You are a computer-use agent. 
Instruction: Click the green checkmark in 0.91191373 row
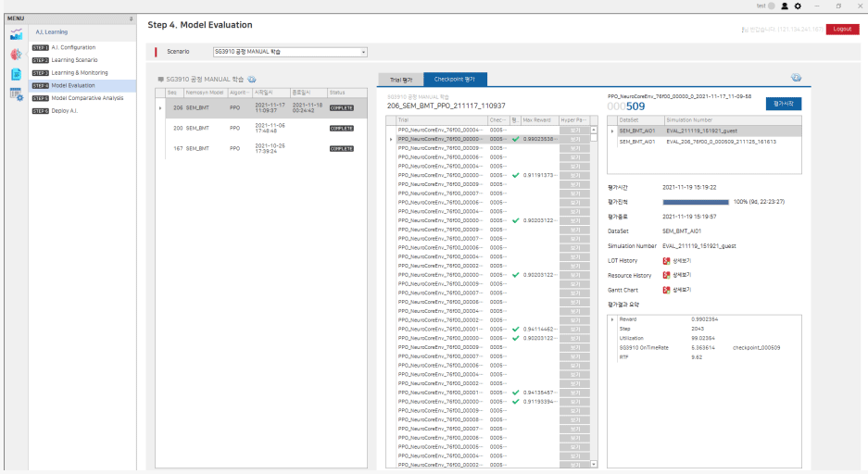pyautogui.click(x=515, y=175)
